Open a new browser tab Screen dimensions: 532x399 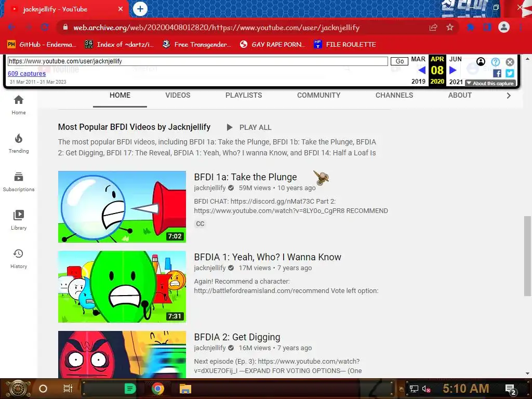tap(140, 9)
